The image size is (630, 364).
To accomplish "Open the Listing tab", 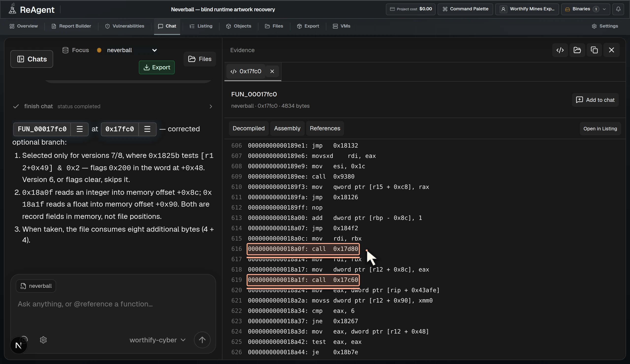I will 201,26.
